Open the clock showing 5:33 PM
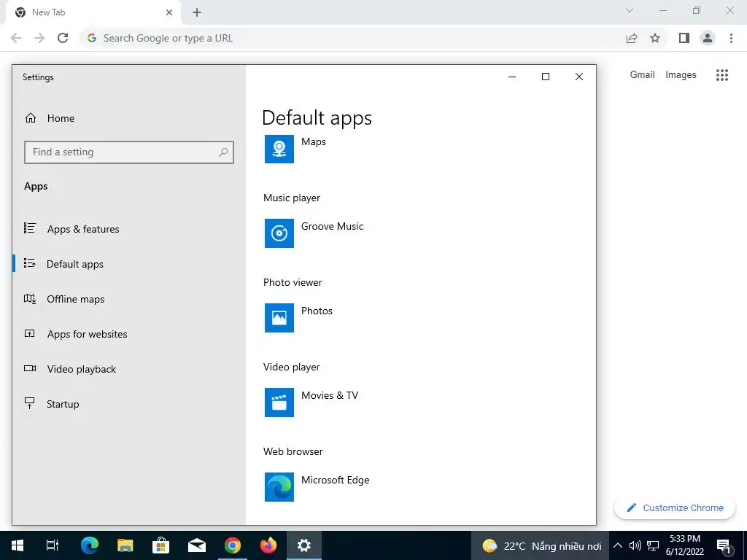The image size is (747, 560). (684, 545)
